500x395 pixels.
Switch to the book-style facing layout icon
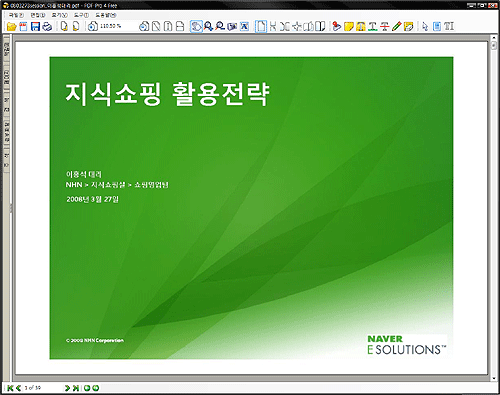click(x=320, y=26)
